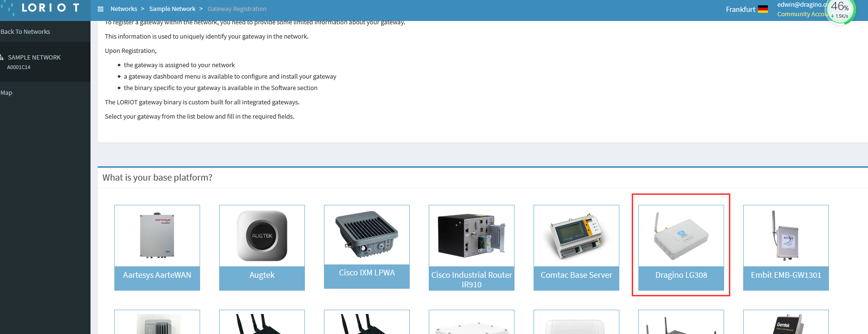Image resolution: width=868 pixels, height=334 pixels.
Task: Toggle the hamburger sidebar menu
Action: [101, 9]
